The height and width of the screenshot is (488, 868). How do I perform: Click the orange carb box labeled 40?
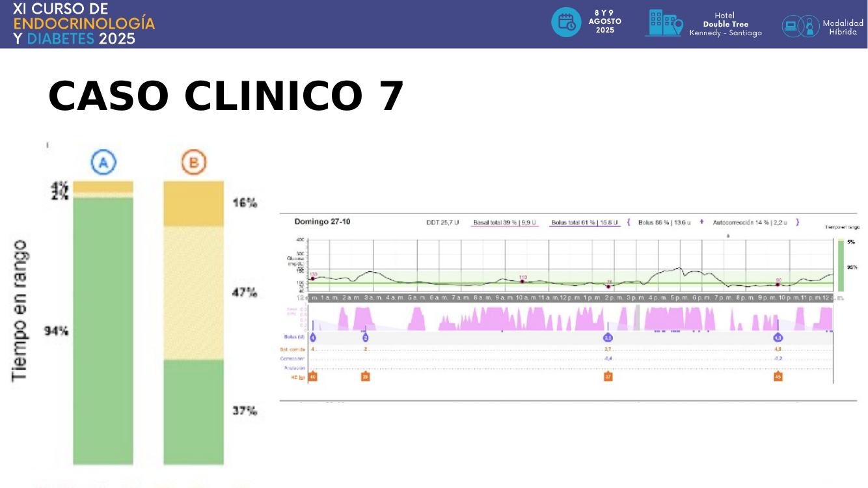[313, 377]
